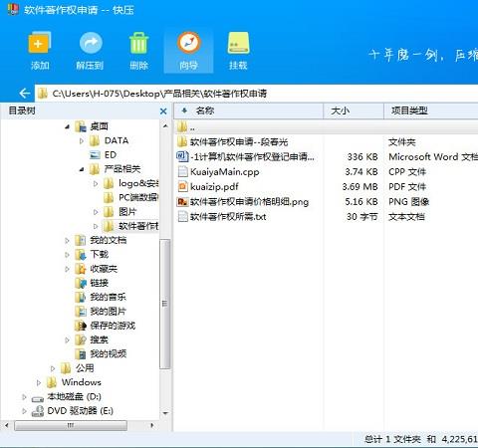
Task: Select the 图片 folder in tree
Action: pyautogui.click(x=127, y=212)
